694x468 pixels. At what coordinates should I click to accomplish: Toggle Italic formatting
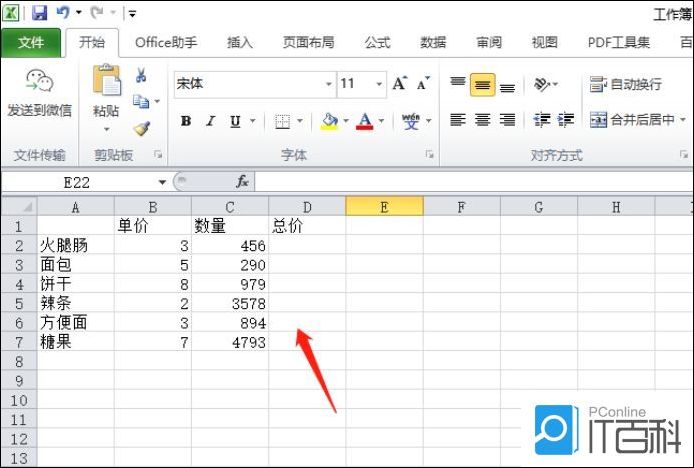211,120
